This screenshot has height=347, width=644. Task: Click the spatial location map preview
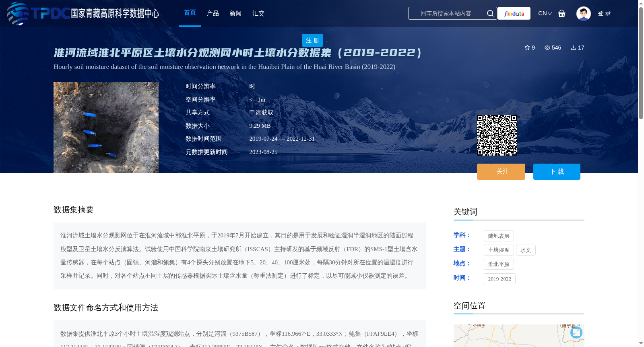click(519, 336)
